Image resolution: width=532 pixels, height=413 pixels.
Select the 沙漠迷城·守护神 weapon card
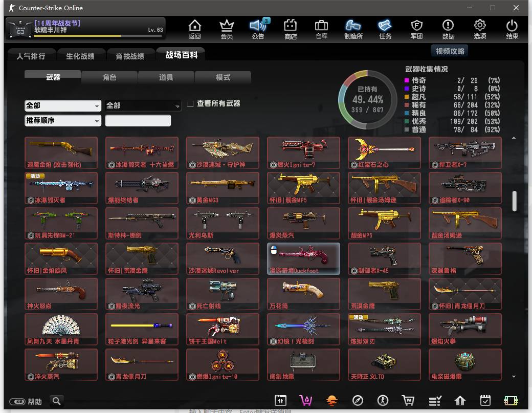click(223, 153)
